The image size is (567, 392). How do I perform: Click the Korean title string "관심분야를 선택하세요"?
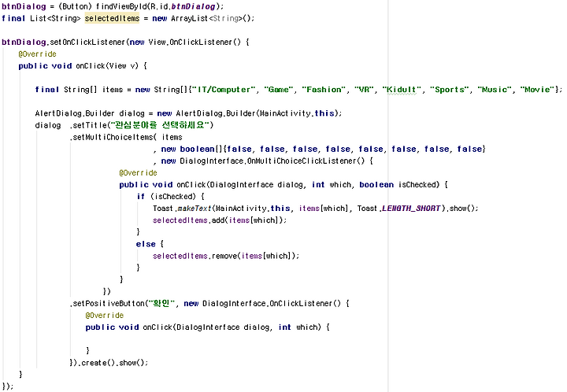click(x=160, y=125)
